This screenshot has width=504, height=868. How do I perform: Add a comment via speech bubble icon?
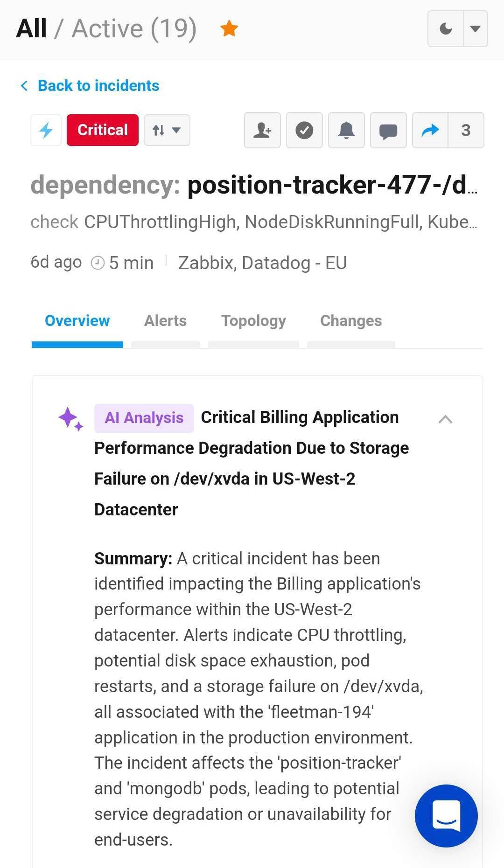coord(388,131)
